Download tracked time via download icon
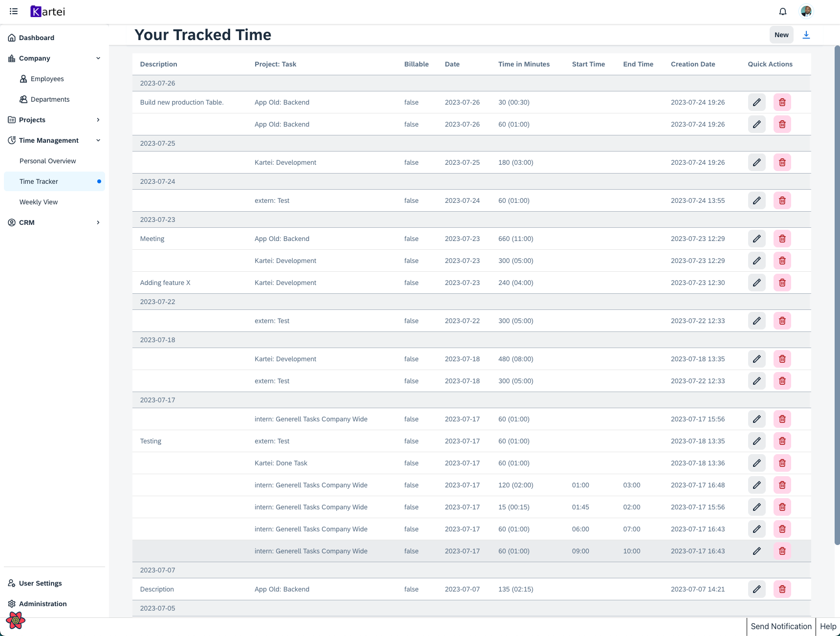This screenshot has width=840, height=636. tap(806, 35)
